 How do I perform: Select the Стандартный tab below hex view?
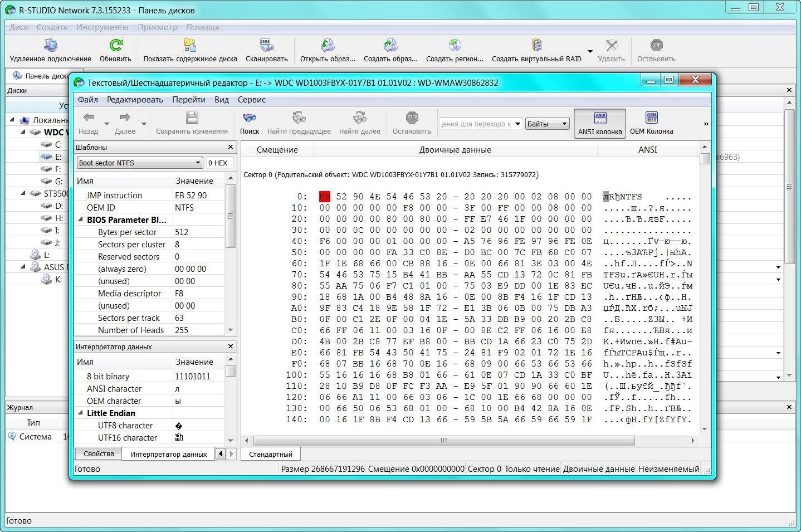click(271, 454)
